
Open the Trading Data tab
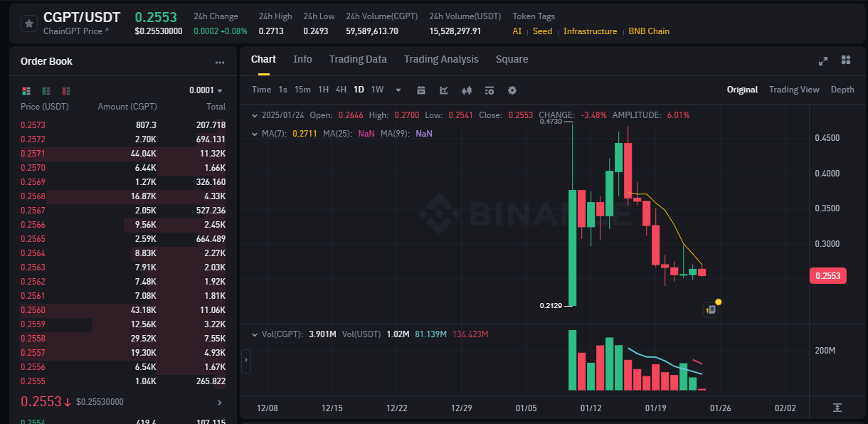pos(358,59)
